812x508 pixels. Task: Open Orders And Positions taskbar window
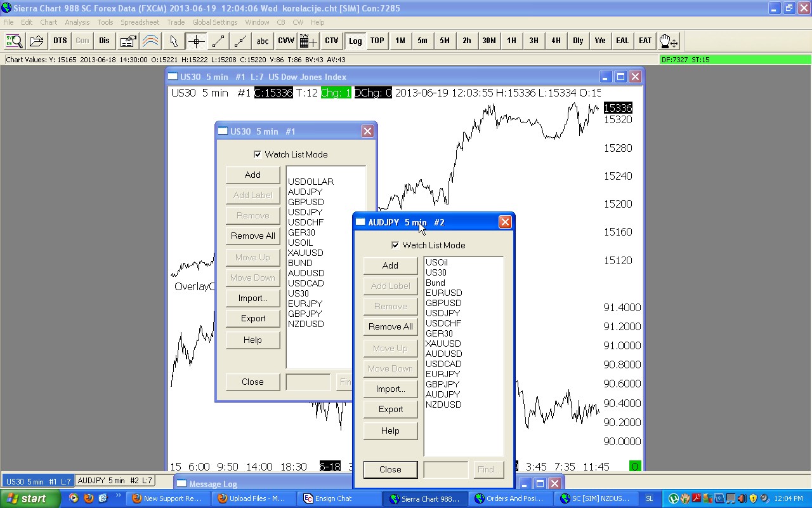511,498
